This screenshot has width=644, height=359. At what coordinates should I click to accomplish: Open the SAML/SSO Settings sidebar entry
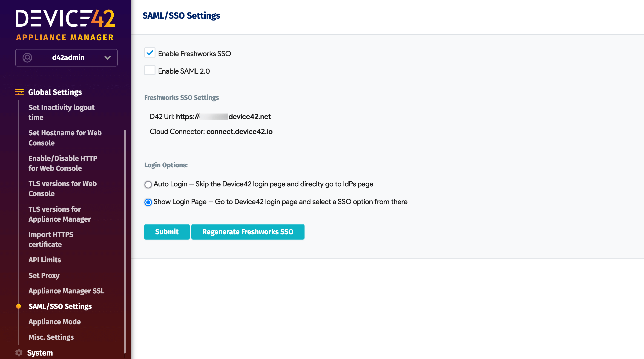(x=60, y=306)
